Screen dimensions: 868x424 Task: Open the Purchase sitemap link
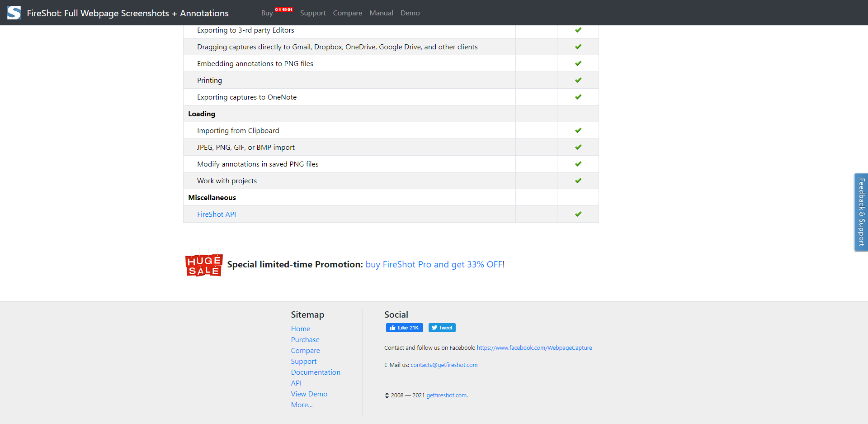(x=305, y=340)
